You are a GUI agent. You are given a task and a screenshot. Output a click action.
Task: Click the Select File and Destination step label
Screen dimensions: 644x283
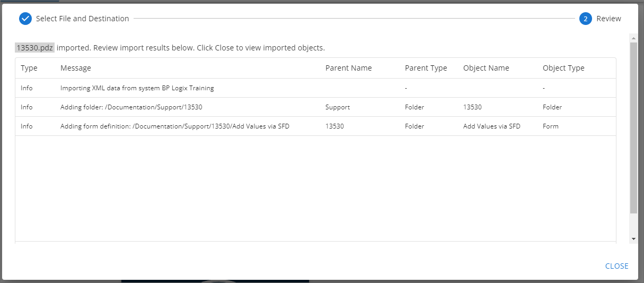click(82, 19)
